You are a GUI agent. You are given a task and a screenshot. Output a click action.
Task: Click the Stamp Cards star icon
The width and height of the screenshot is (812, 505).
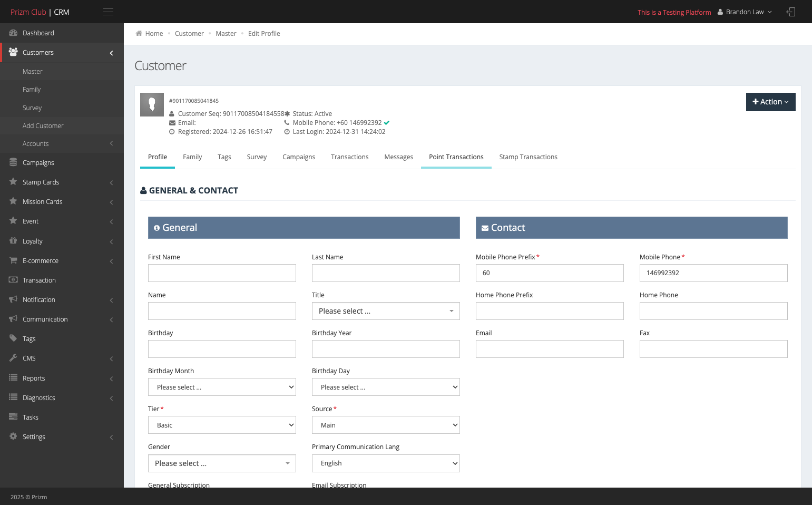coord(13,182)
